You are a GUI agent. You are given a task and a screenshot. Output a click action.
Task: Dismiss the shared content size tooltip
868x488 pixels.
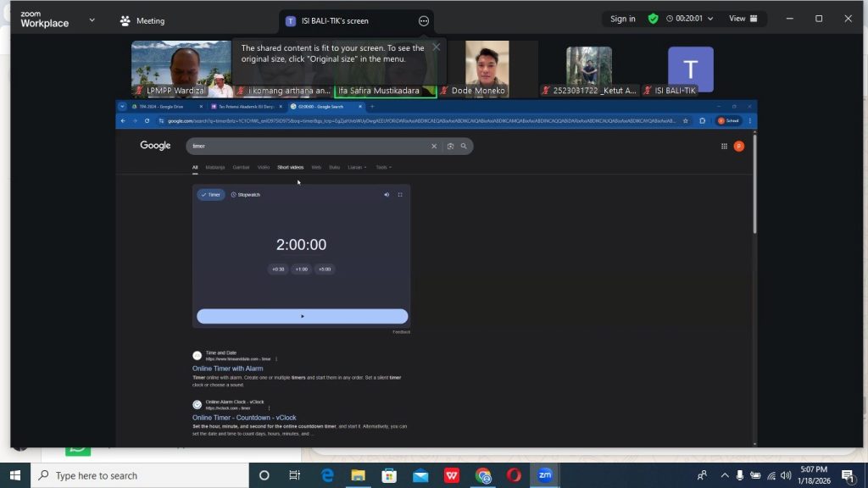click(x=436, y=47)
